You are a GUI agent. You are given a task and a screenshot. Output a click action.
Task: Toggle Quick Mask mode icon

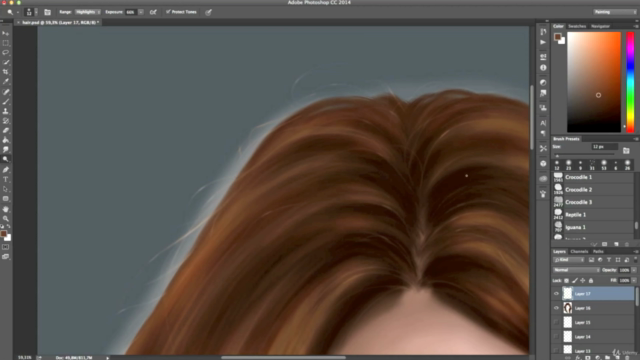pyautogui.click(x=6, y=247)
